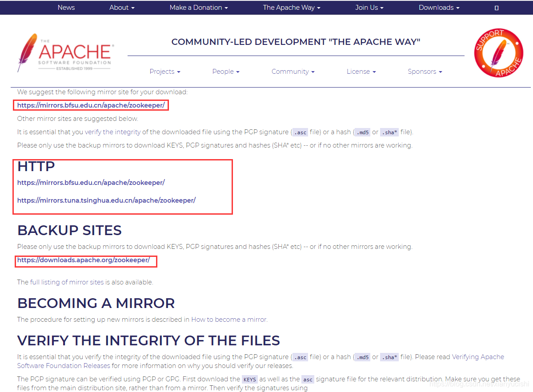
Task: Open The Apache Way dropdown
Action: (292, 8)
